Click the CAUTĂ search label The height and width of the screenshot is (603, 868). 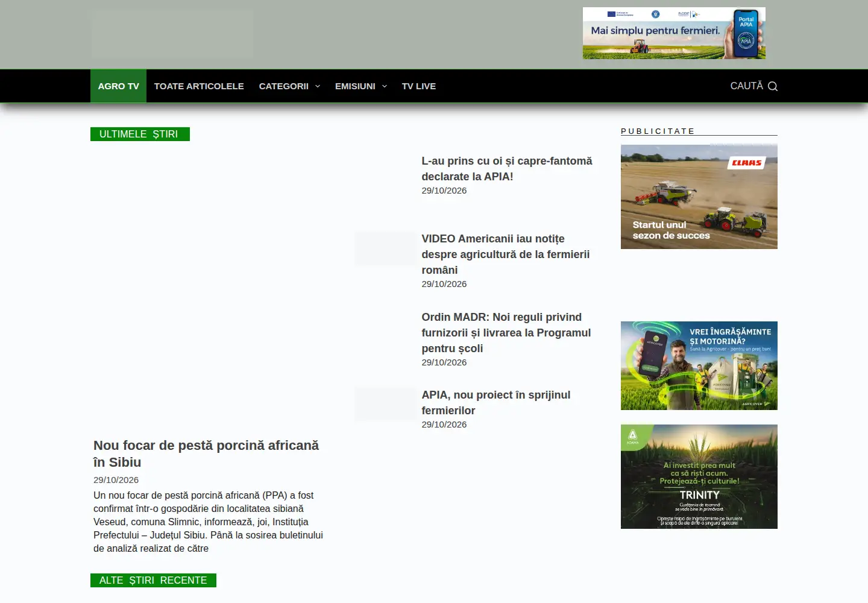pyautogui.click(x=746, y=86)
